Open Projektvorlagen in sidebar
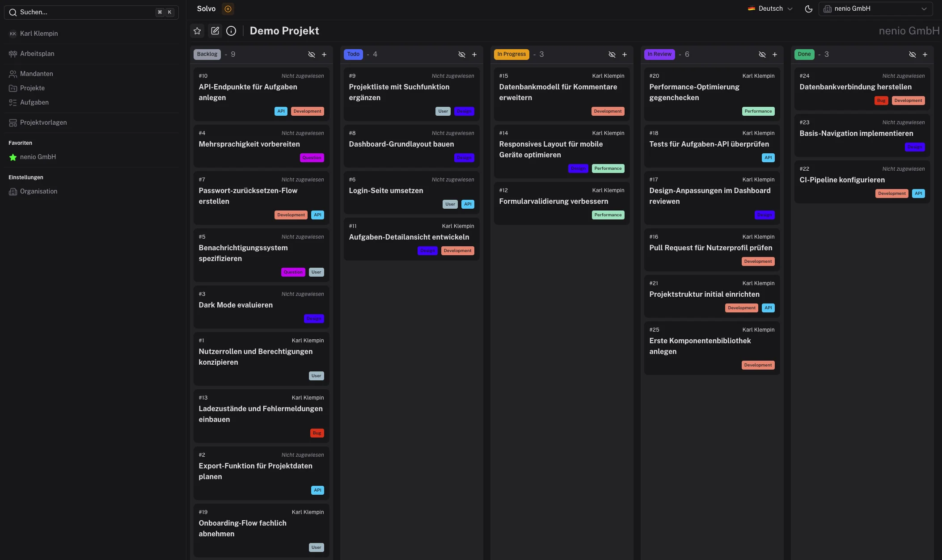The height and width of the screenshot is (560, 942). [x=91, y=122]
